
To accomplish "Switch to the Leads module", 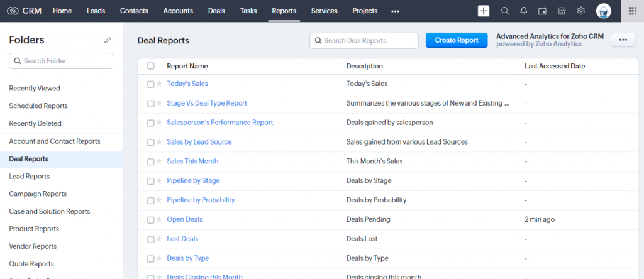I will click(96, 11).
